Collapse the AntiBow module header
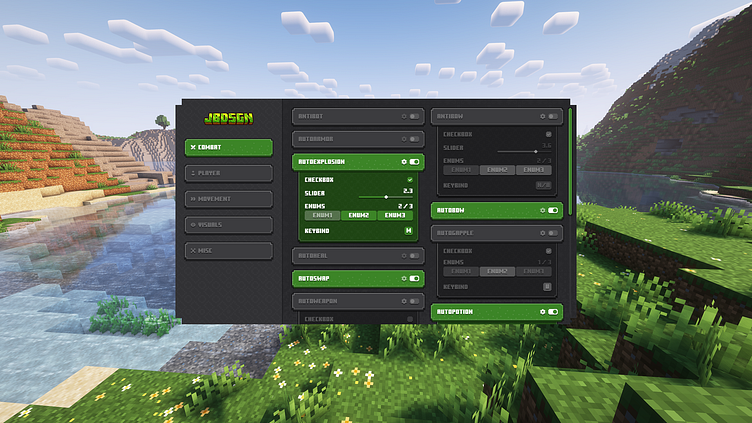The width and height of the screenshot is (752, 423). (x=496, y=117)
